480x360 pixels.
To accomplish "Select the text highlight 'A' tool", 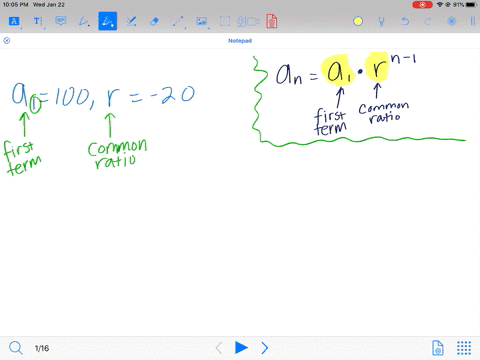I will (x=14, y=21).
